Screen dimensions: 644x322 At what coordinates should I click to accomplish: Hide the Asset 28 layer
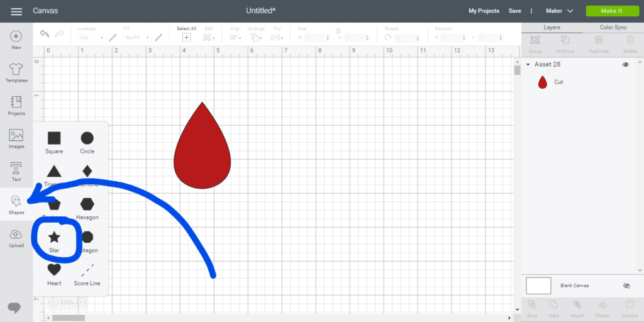pyautogui.click(x=625, y=65)
